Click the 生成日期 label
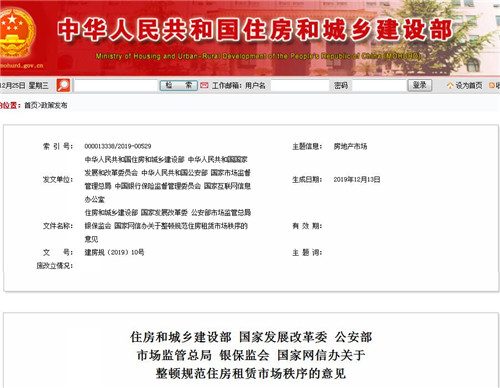This screenshot has width=500, height=388. click(x=307, y=179)
